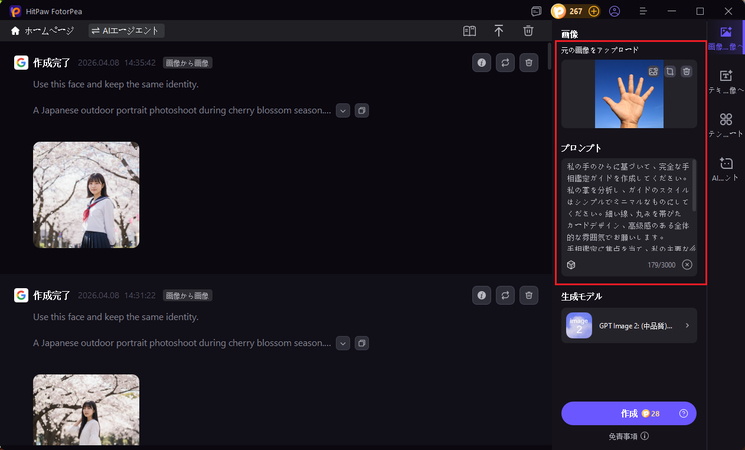
Task: Delete the 14:31:22 result
Action: pos(529,296)
